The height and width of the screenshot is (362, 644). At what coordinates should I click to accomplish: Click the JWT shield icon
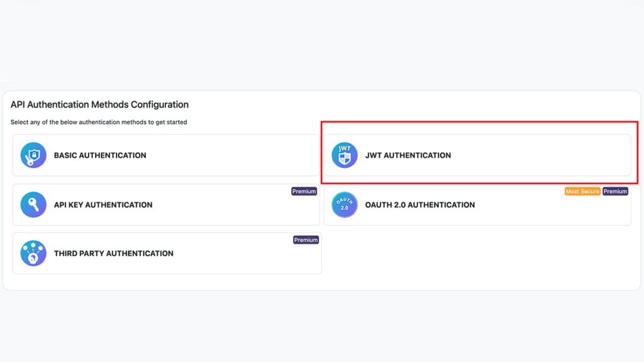click(x=345, y=155)
